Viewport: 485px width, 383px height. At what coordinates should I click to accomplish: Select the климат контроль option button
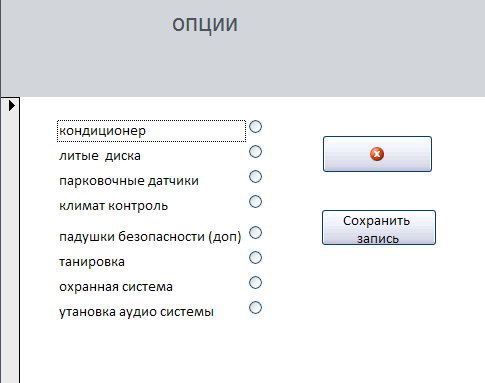[x=255, y=202]
